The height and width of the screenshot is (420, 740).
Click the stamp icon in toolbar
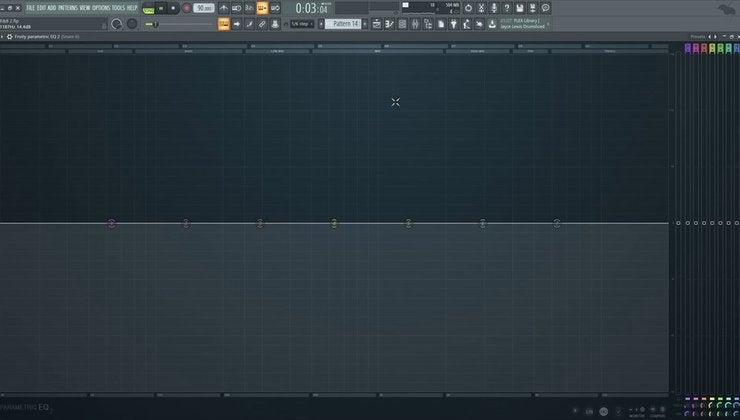pyautogui.click(x=275, y=24)
